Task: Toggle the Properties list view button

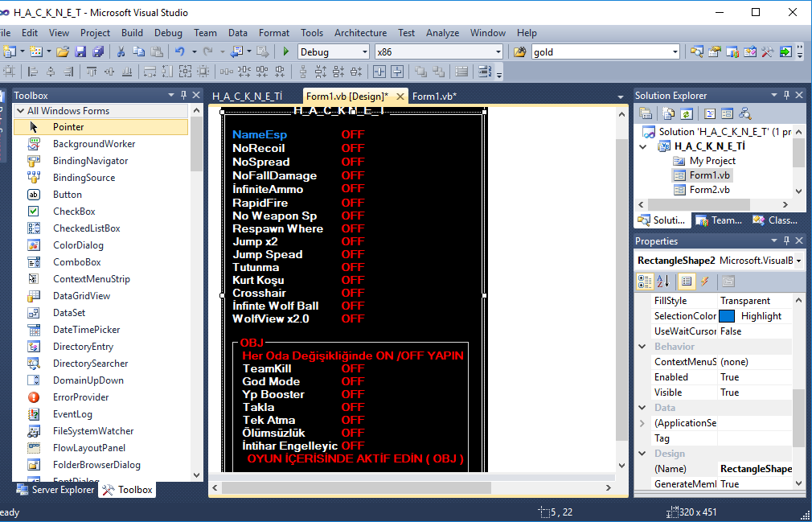Action: click(687, 282)
